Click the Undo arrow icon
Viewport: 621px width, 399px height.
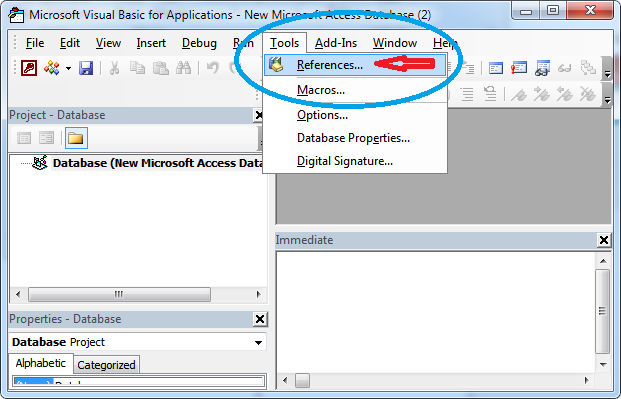click(x=213, y=68)
